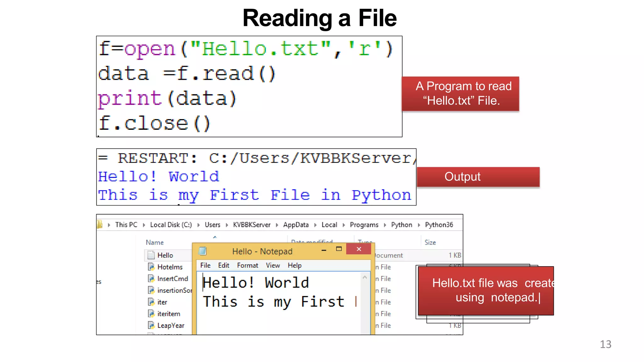
Task: Go to the KVBBKServer folder in the breadcrumb
Action: 252,225
